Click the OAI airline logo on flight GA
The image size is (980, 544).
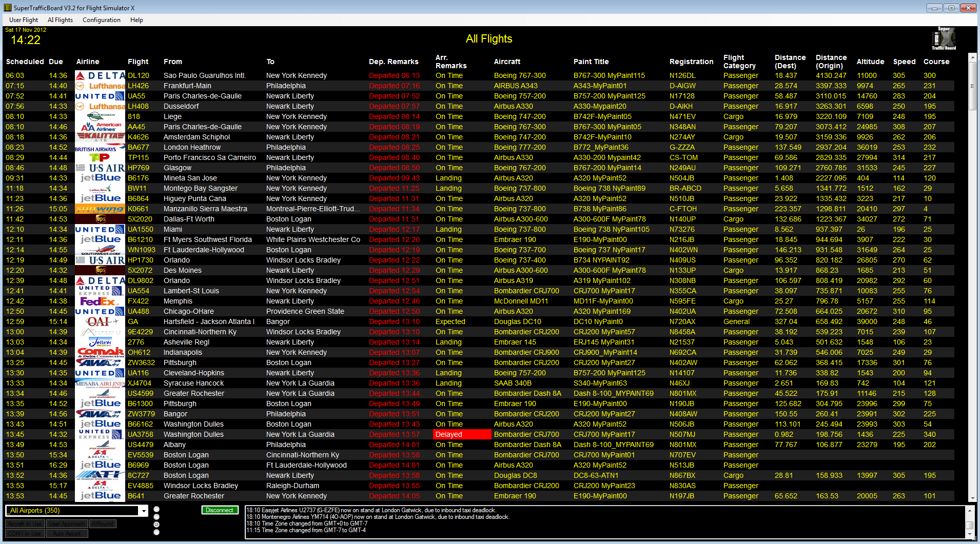coord(100,321)
